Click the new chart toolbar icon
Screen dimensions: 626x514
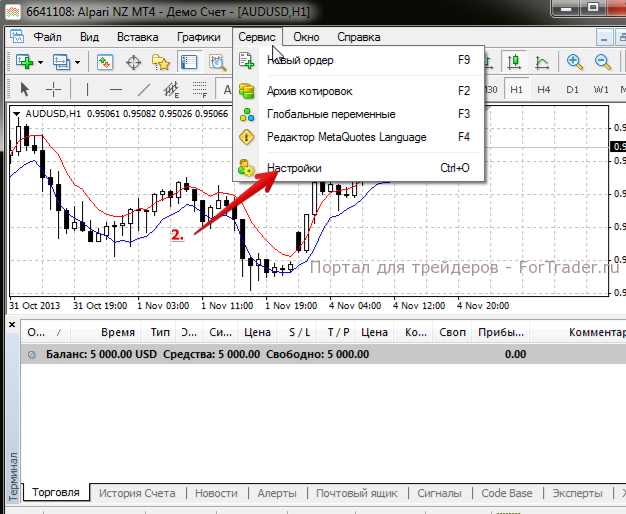[x=24, y=62]
